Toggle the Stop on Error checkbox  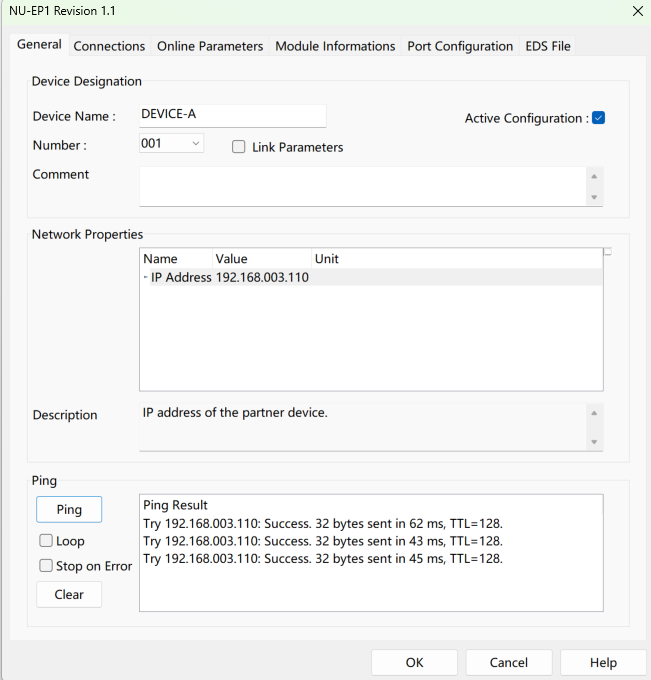pyautogui.click(x=46, y=566)
